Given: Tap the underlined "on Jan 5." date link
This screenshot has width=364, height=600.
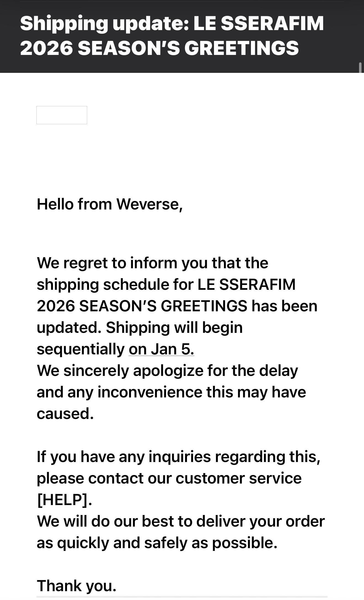Looking at the screenshot, I should [x=161, y=349].
